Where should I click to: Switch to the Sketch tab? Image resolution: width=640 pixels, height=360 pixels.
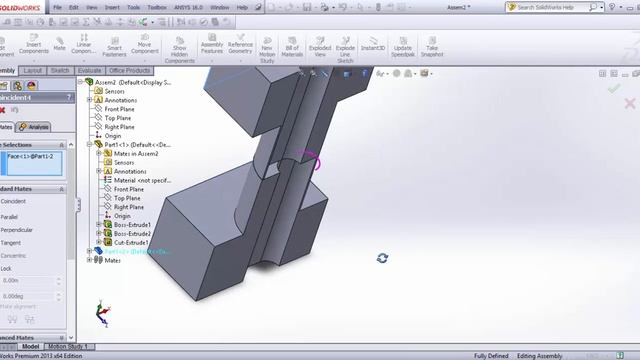(x=60, y=71)
